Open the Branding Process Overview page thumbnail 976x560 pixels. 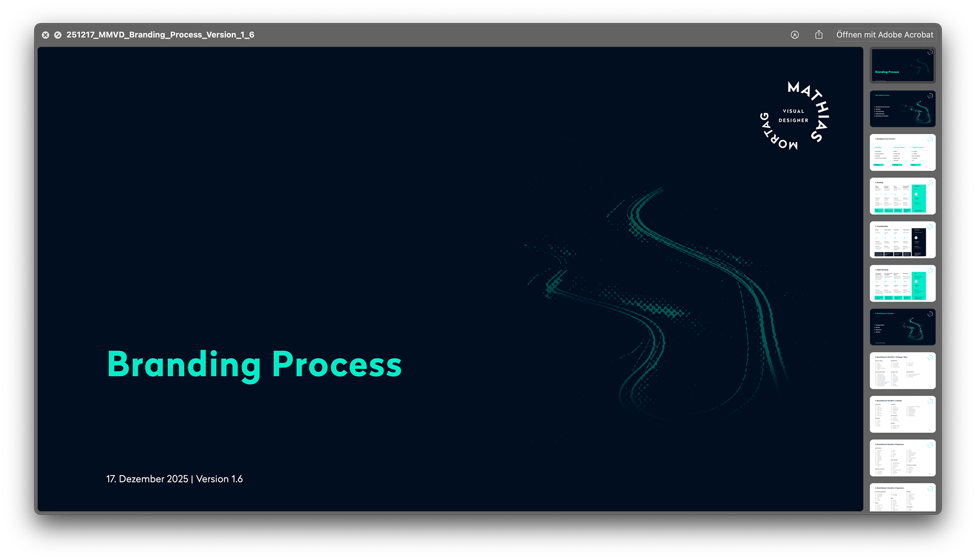[x=902, y=152]
